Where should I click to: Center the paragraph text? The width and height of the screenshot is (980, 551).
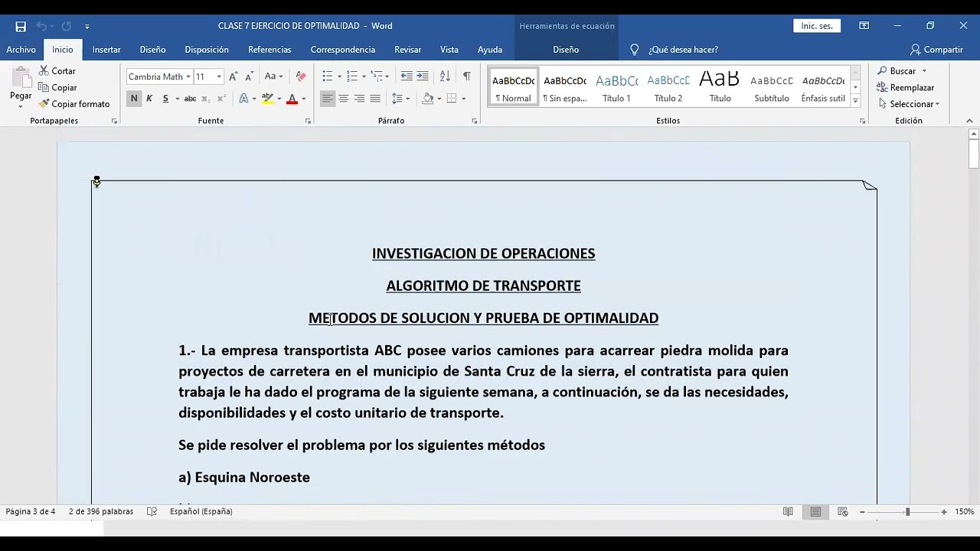tap(344, 99)
